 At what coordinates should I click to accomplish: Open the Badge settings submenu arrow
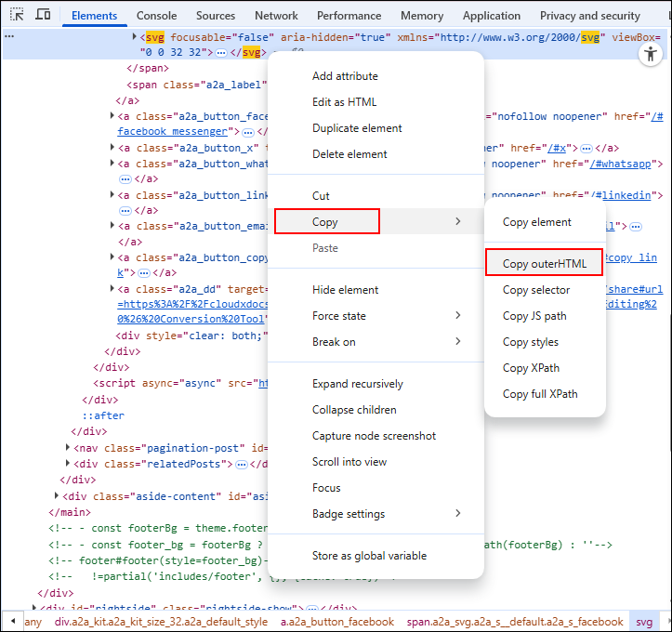[457, 513]
